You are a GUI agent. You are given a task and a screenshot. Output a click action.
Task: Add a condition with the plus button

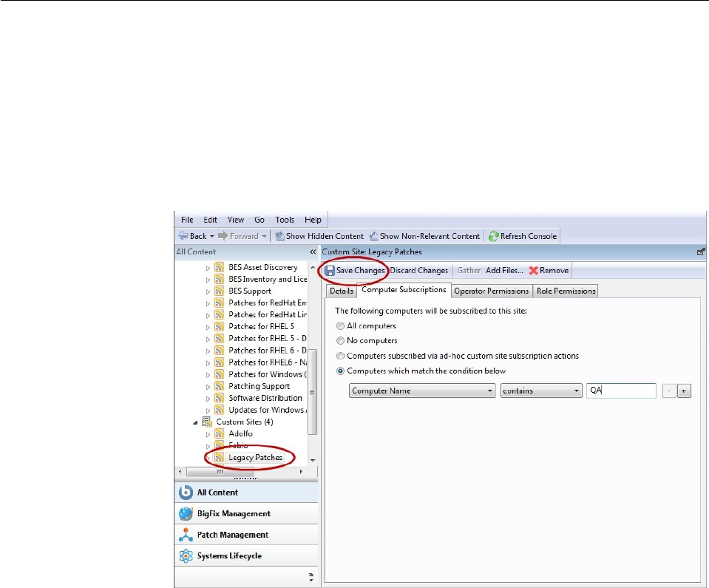684,391
